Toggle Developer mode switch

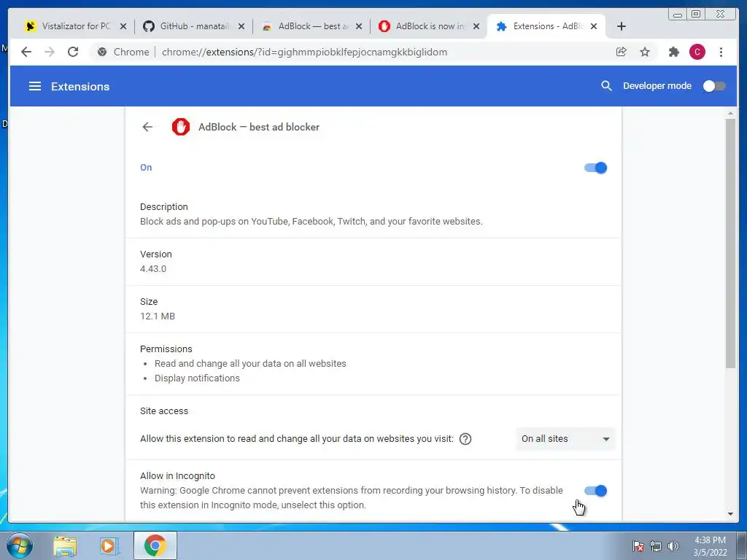pyautogui.click(x=714, y=86)
